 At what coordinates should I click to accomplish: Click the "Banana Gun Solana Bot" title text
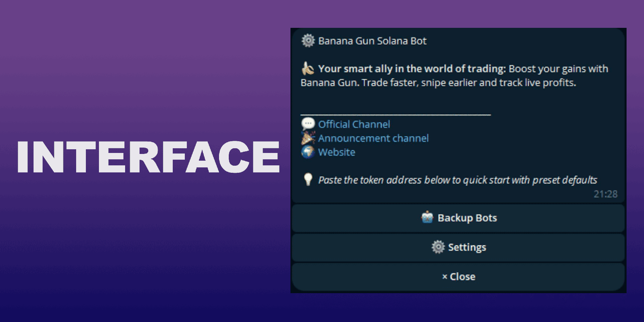point(372,41)
